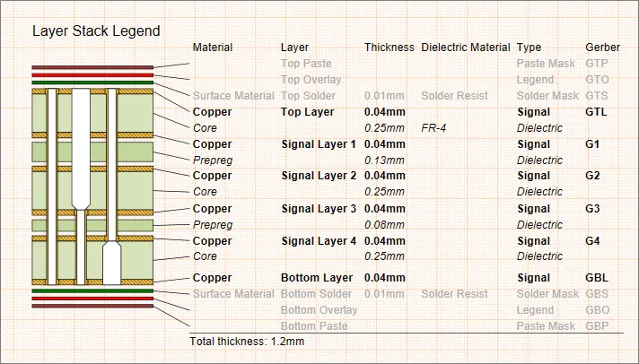Click 'Legend' type in Bottom Overlay row
The width and height of the screenshot is (639, 364).
click(535, 310)
